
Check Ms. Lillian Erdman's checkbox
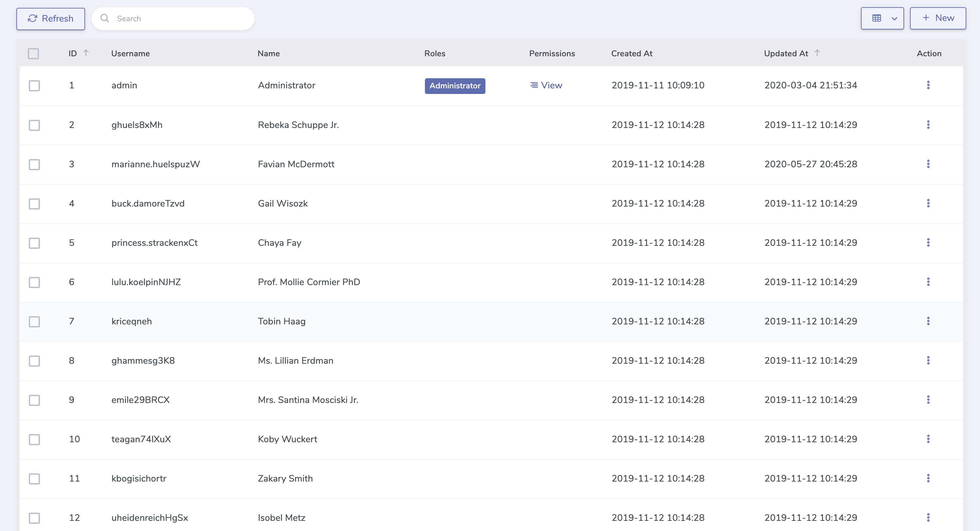click(x=34, y=361)
